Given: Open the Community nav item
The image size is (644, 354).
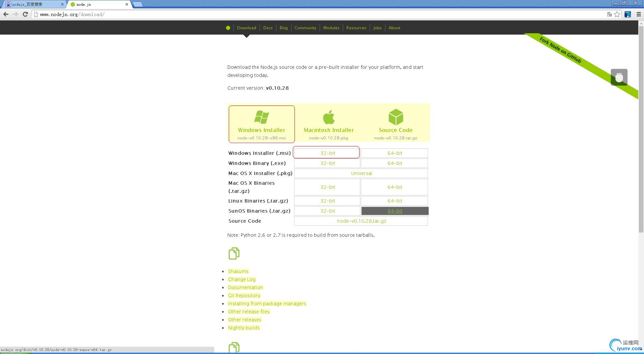Looking at the screenshot, I should tap(305, 28).
